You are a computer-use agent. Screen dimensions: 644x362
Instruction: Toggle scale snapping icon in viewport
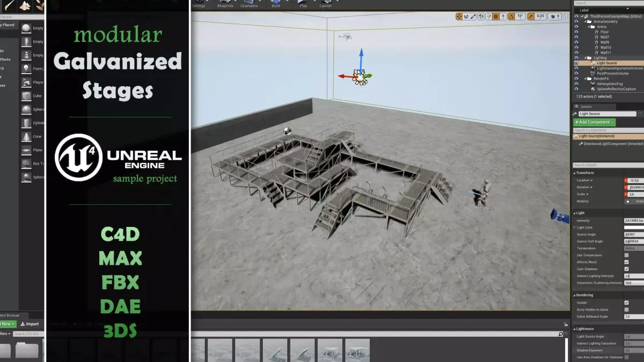531,17
